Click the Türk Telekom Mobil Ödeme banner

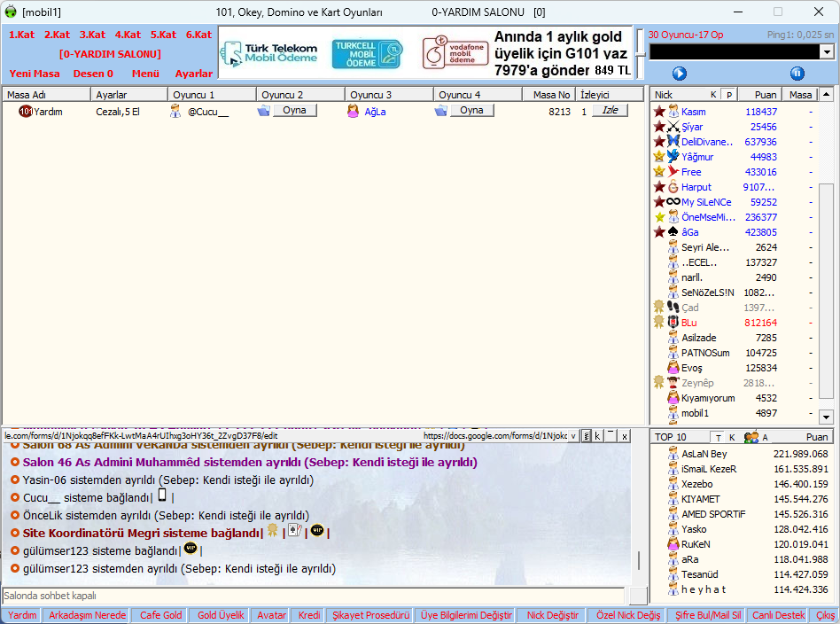tap(268, 54)
